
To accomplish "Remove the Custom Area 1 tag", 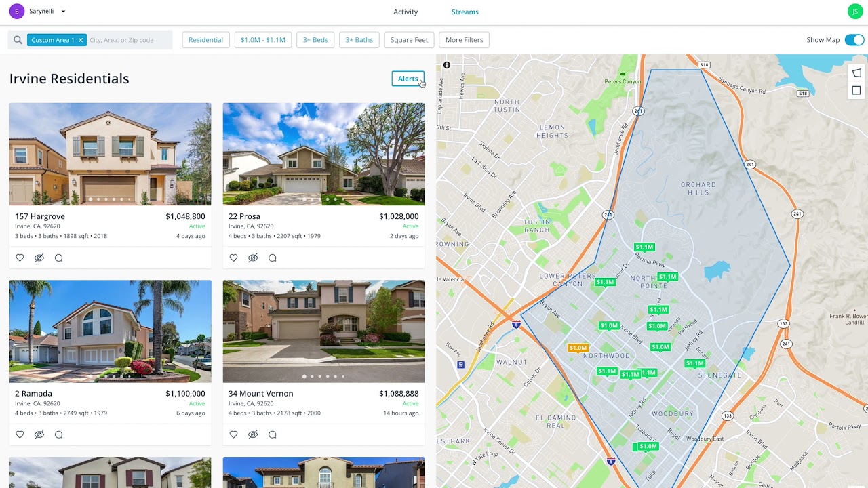I will (80, 40).
